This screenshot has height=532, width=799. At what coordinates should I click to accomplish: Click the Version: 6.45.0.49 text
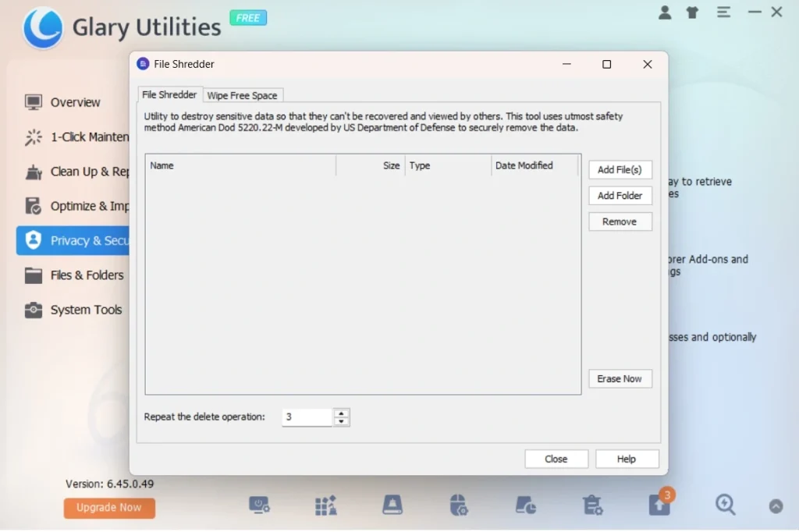point(109,484)
